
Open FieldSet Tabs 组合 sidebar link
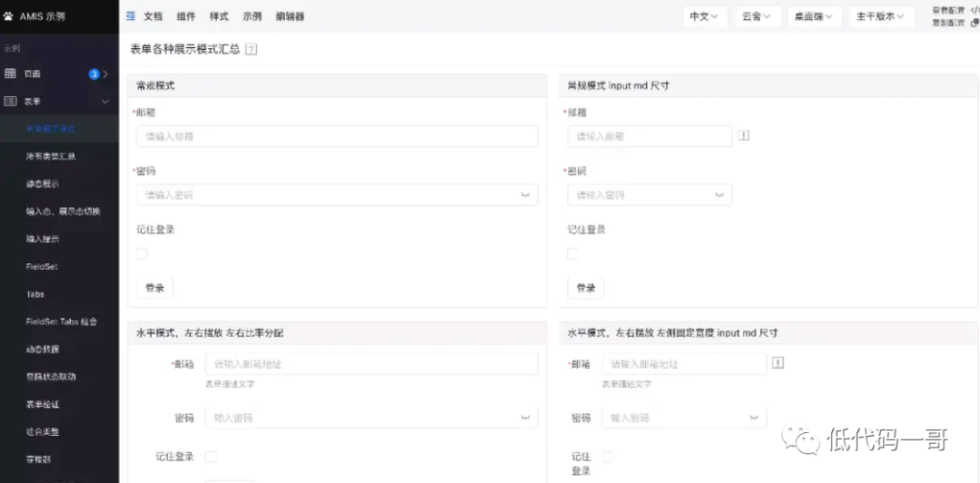point(61,321)
